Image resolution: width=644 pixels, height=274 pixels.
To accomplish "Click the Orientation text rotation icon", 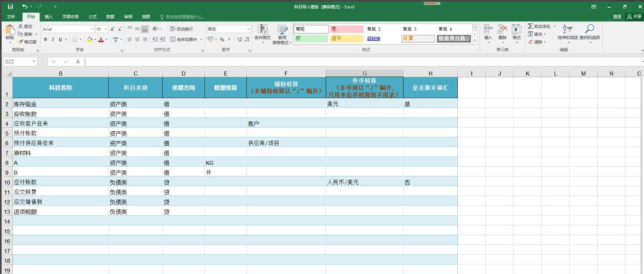I will [155, 29].
